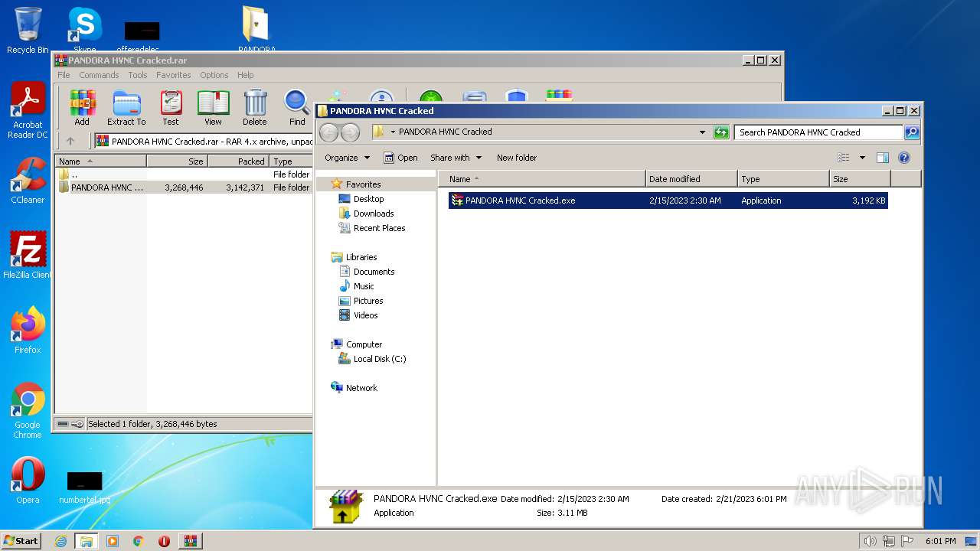Click the volume speaker tray icon
Image resolution: width=980 pixels, height=551 pixels.
click(x=870, y=541)
